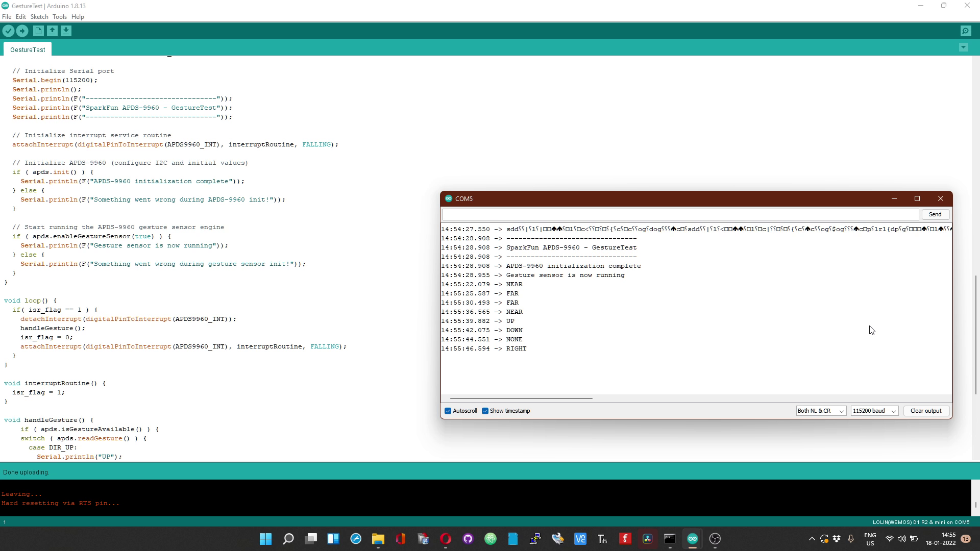
Task: Click 'Done uploading.' status message
Action: [26, 472]
